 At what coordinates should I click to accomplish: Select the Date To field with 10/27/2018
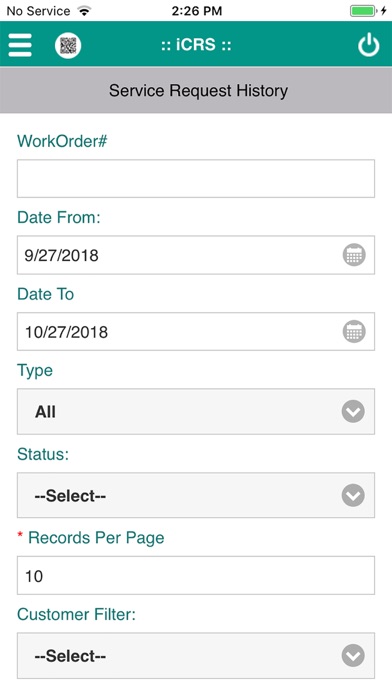[x=196, y=332]
